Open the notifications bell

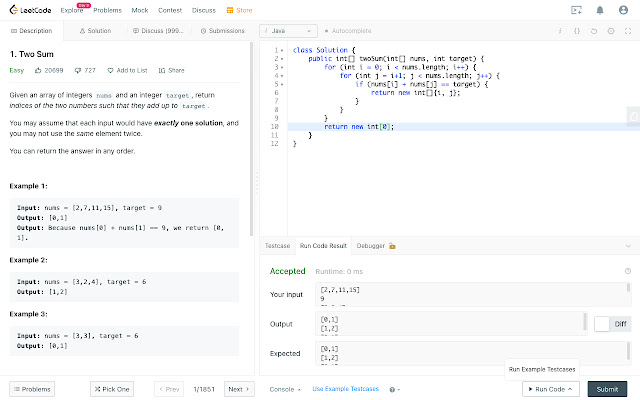(600, 10)
